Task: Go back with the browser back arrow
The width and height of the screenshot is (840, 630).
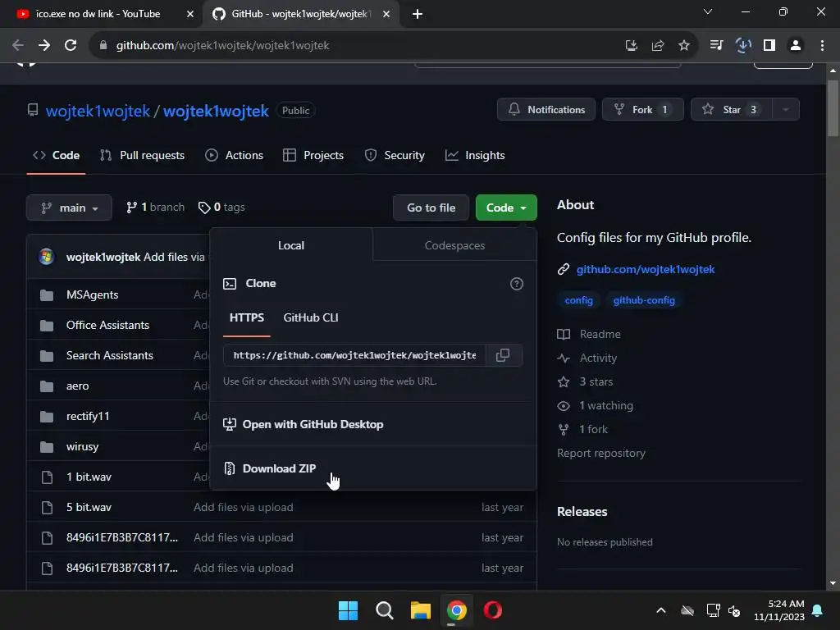Action: (18, 46)
